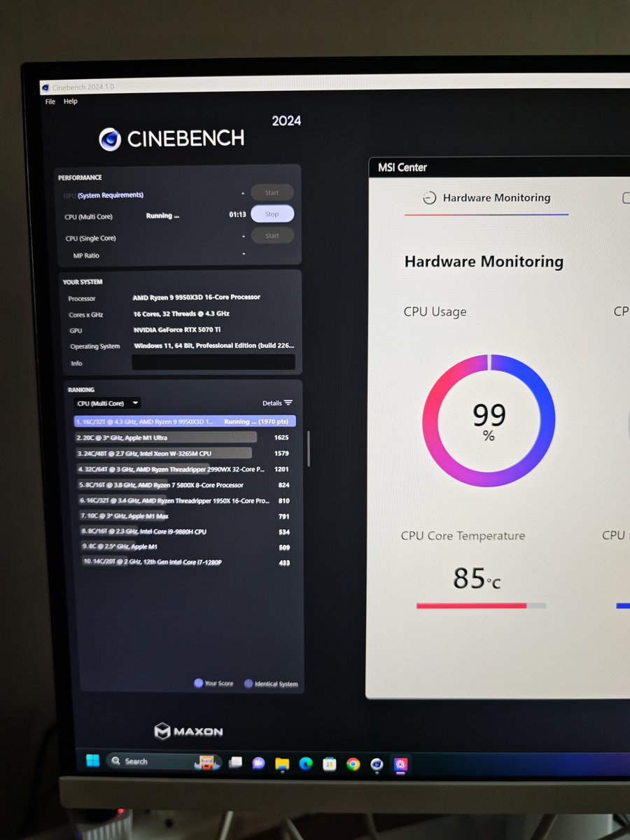
Task: Click the MP Ratio label
Action: point(86,256)
